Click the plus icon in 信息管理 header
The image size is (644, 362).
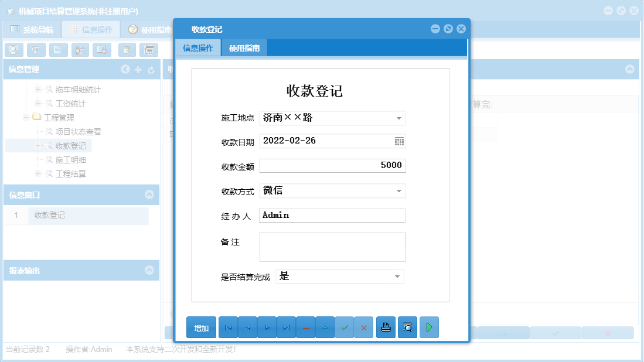[x=138, y=69]
